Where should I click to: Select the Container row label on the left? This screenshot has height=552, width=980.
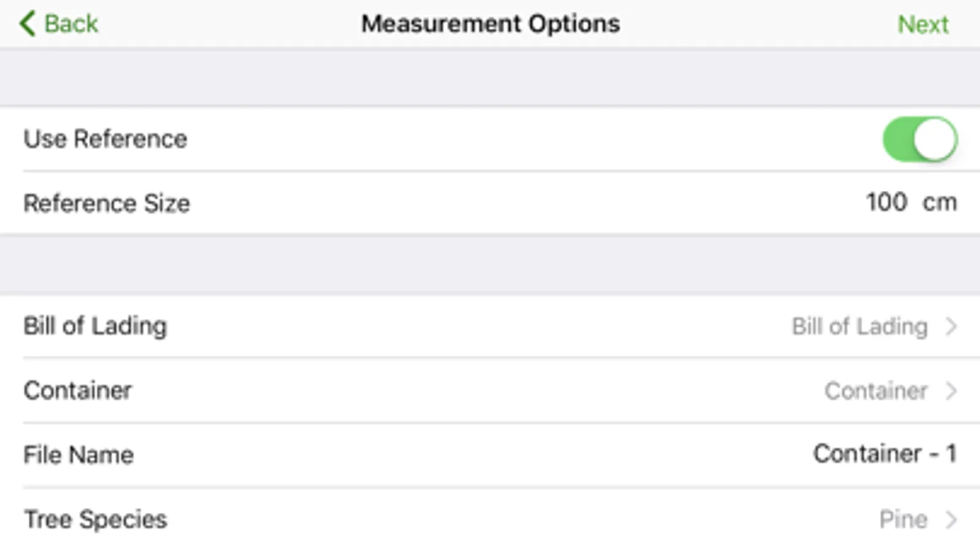coord(78,391)
